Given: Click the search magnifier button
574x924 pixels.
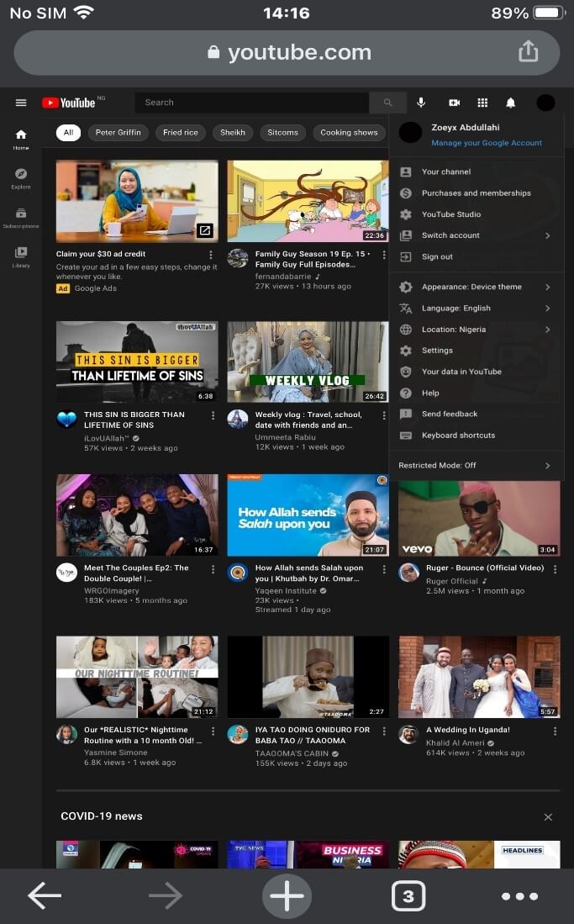Looking at the screenshot, I should (x=387, y=103).
